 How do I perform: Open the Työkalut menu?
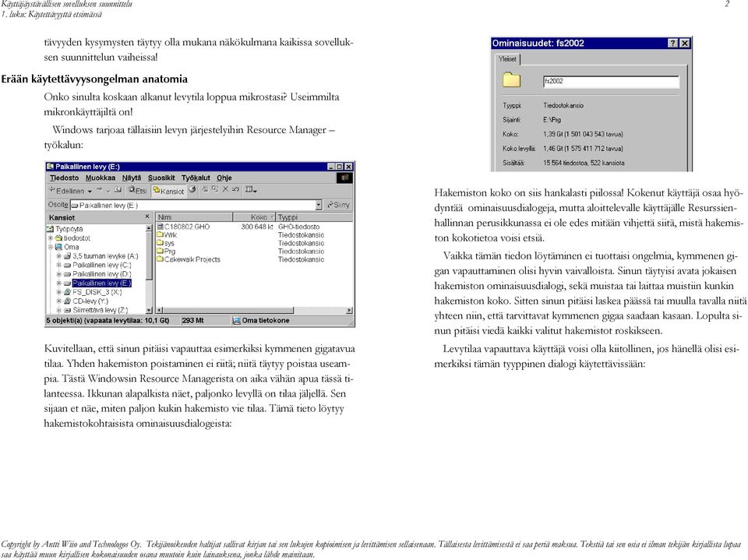pos(196,178)
